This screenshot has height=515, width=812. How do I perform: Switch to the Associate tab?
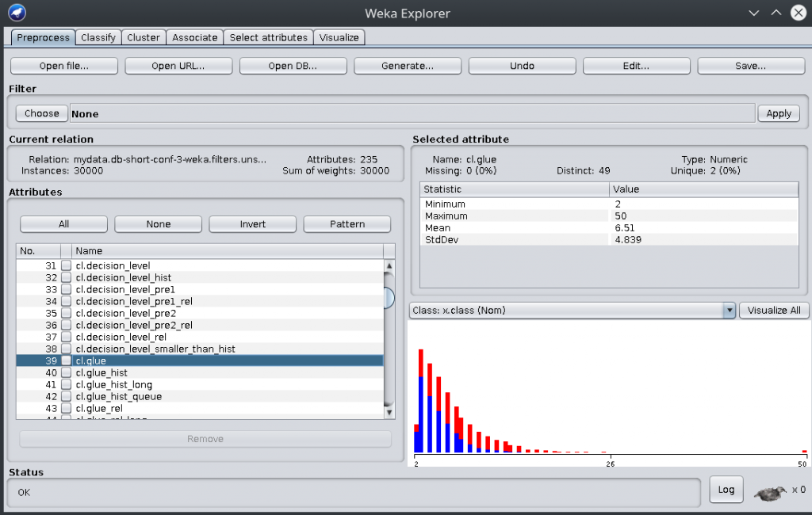195,38
